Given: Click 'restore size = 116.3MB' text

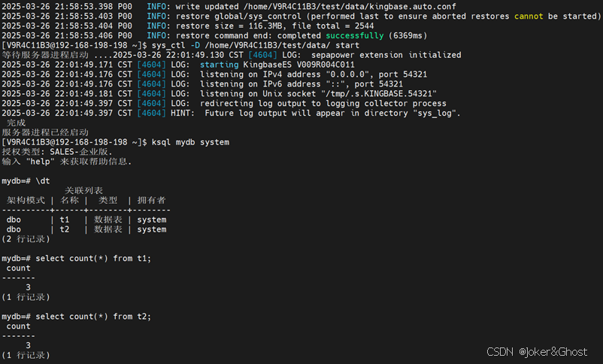Looking at the screenshot, I should click(229, 26).
